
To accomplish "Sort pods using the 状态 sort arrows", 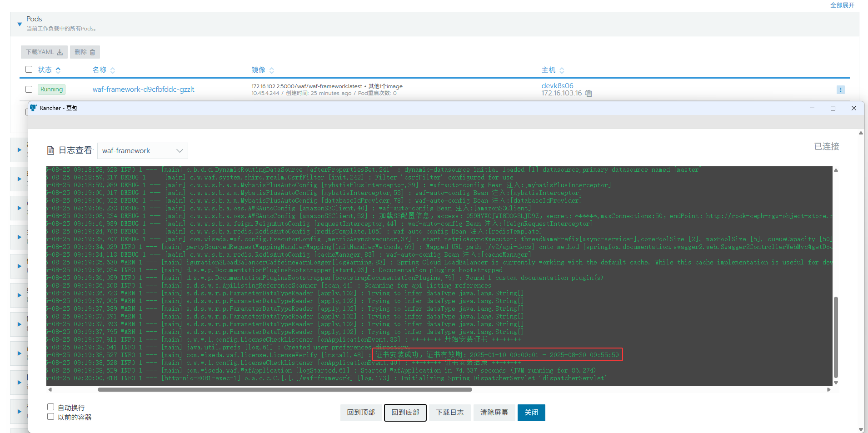I will click(58, 70).
